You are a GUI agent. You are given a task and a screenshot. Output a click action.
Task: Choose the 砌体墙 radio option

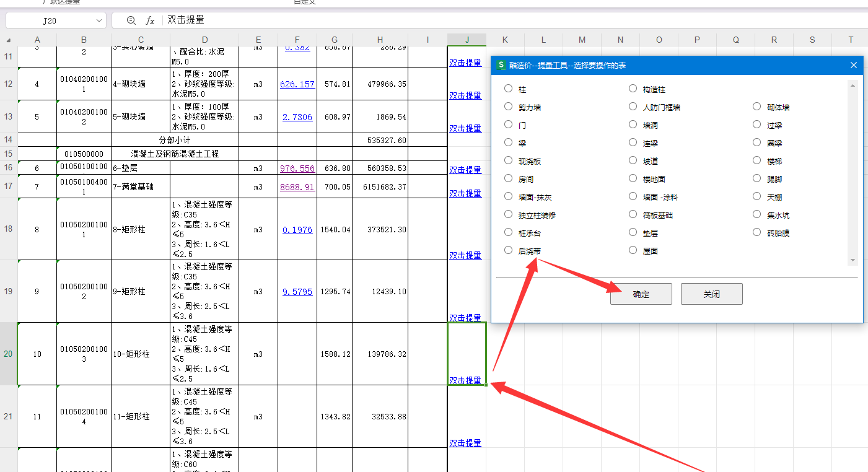point(756,107)
